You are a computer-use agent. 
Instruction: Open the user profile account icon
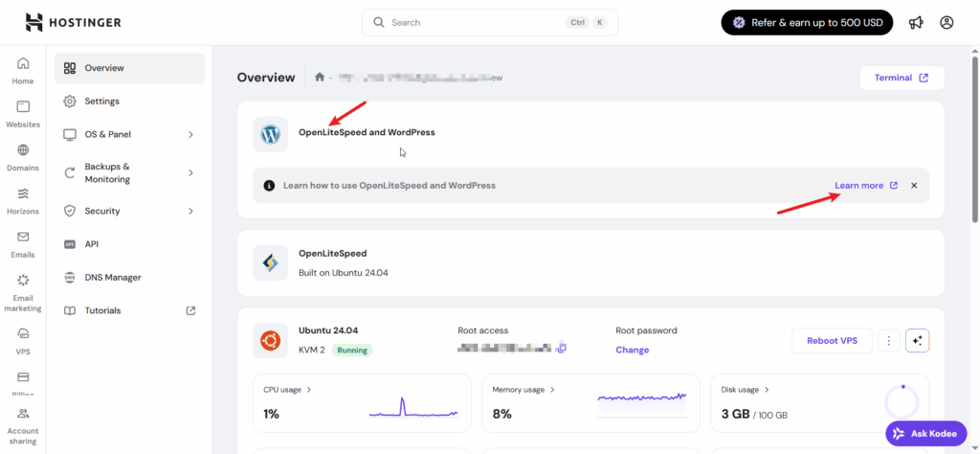point(947,22)
